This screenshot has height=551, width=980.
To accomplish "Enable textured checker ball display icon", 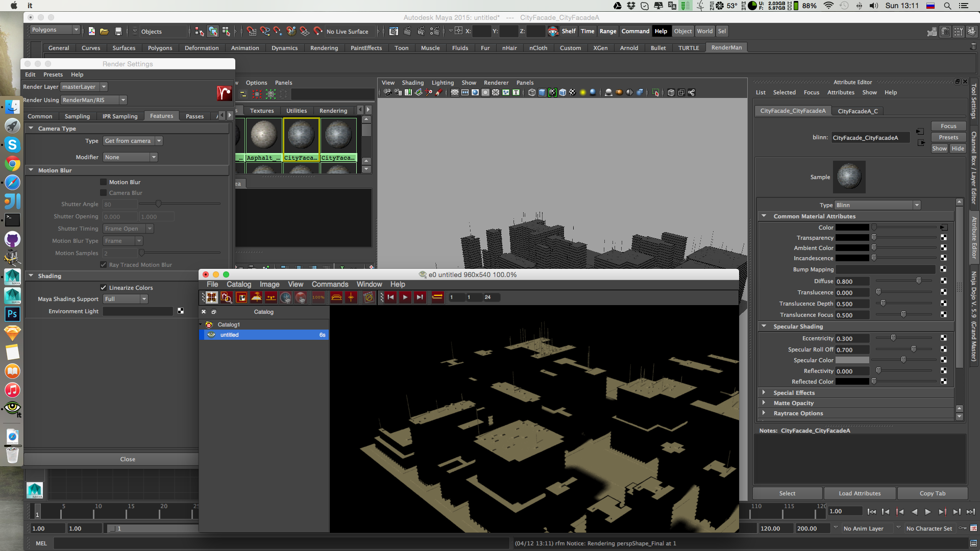I will pyautogui.click(x=573, y=92).
